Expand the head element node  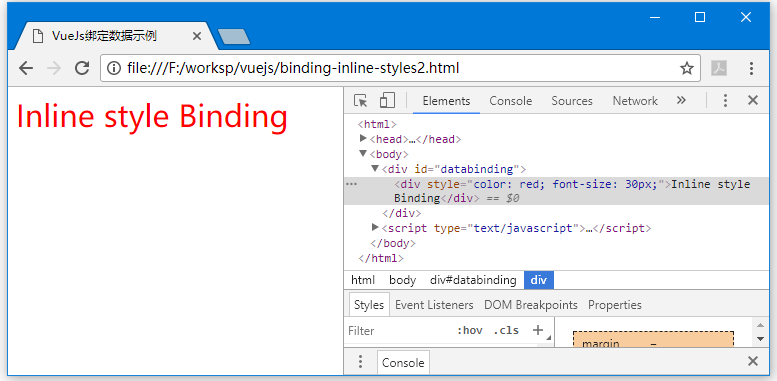point(363,138)
